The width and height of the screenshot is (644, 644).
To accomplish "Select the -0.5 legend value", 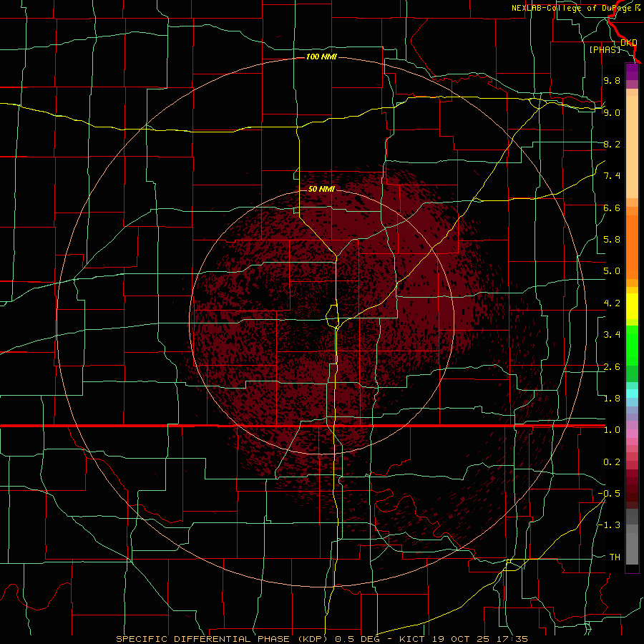I will [x=609, y=494].
